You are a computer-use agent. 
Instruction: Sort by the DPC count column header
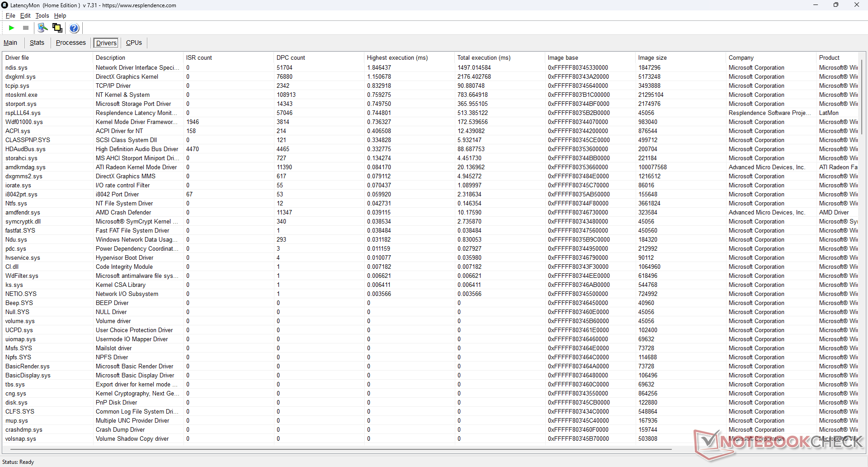click(291, 57)
